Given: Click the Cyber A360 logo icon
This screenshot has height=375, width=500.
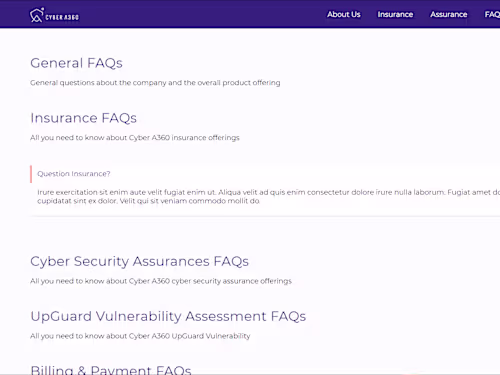Looking at the screenshot, I should pos(36,15).
